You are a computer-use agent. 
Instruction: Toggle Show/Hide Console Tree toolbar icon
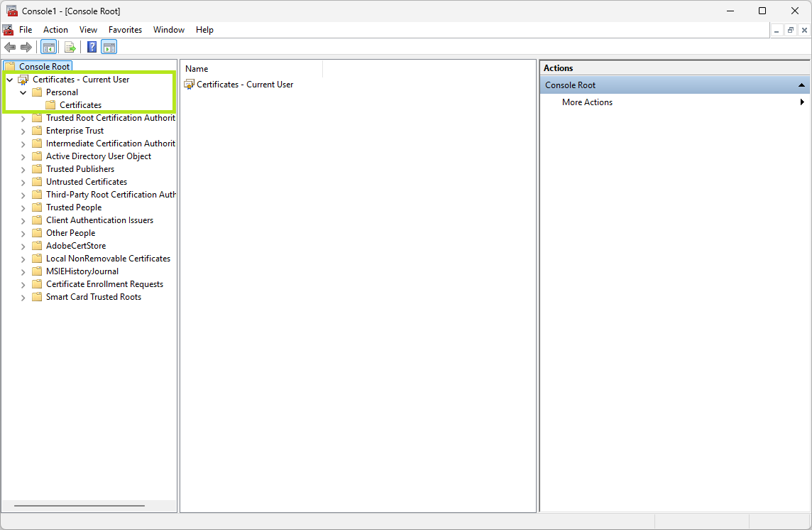(x=49, y=47)
